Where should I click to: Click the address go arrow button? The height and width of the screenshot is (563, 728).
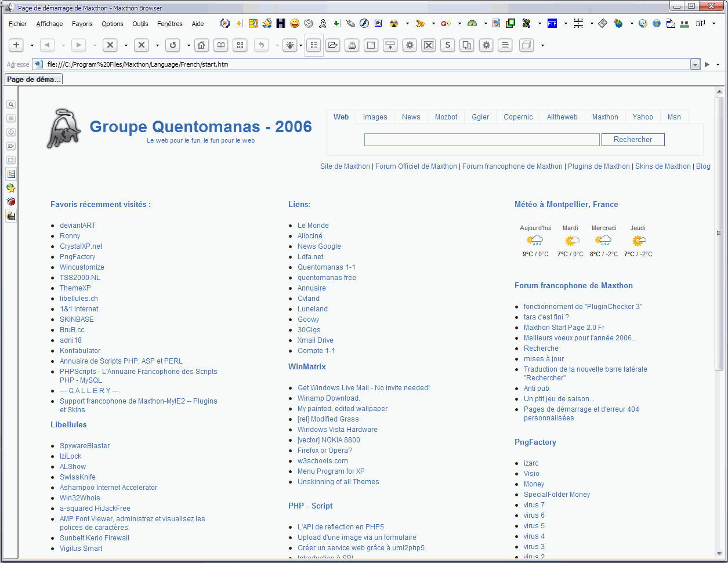pyautogui.click(x=707, y=64)
